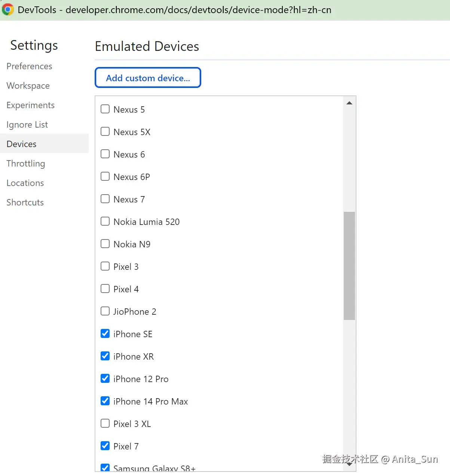Click the device list scrollbar thumb
Image resolution: width=450 pixels, height=476 pixels.
(x=349, y=266)
